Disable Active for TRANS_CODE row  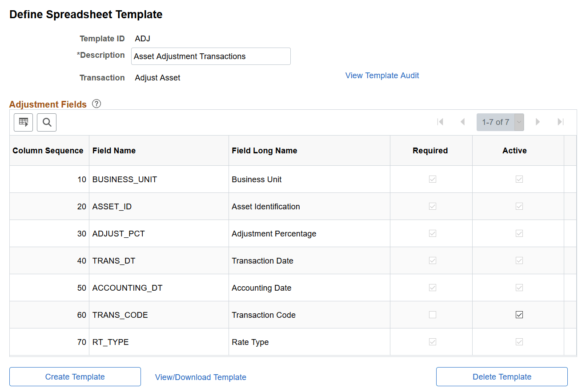coord(519,315)
